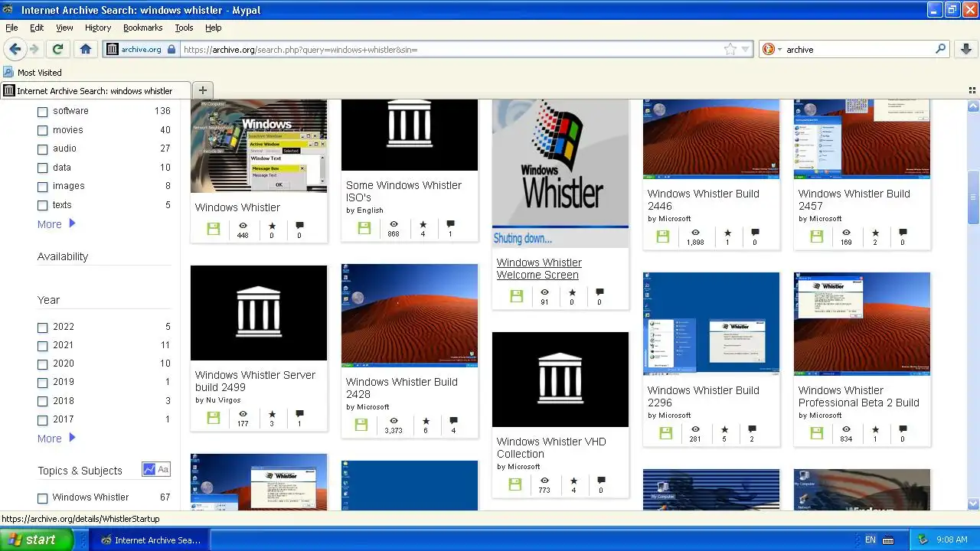The height and width of the screenshot is (551, 980).
Task: Open the Help menu
Action: (214, 28)
